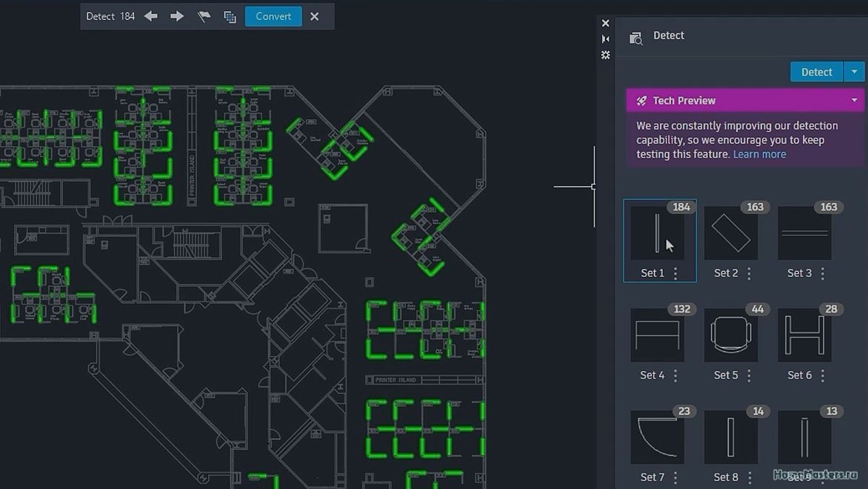Image resolution: width=868 pixels, height=489 pixels.
Task: Select the Set 5 chair thumbnail
Action: (731, 336)
